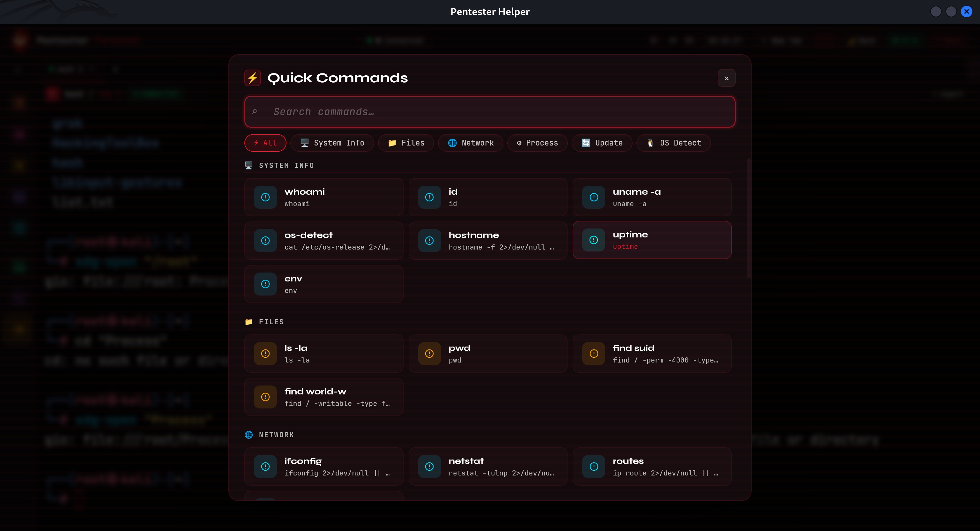Click the lightning bolt Quick Commands icon
Viewport: 980px width, 531px height.
pyautogui.click(x=253, y=78)
